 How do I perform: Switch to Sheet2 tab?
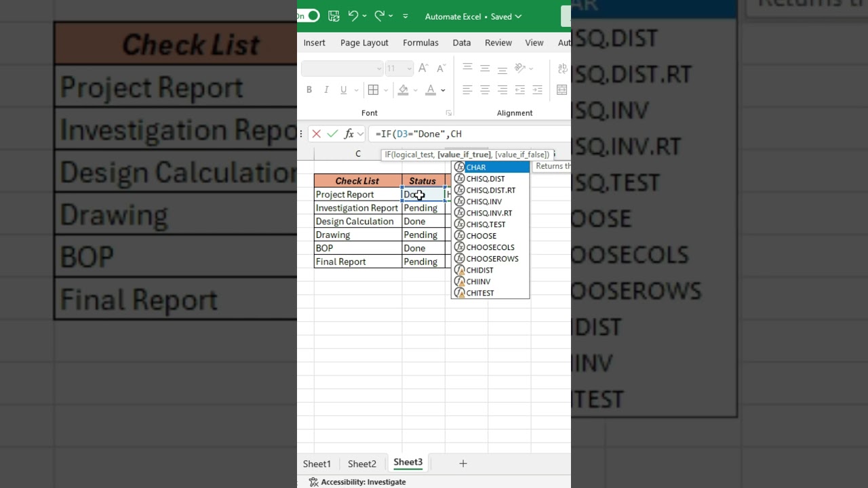(362, 464)
